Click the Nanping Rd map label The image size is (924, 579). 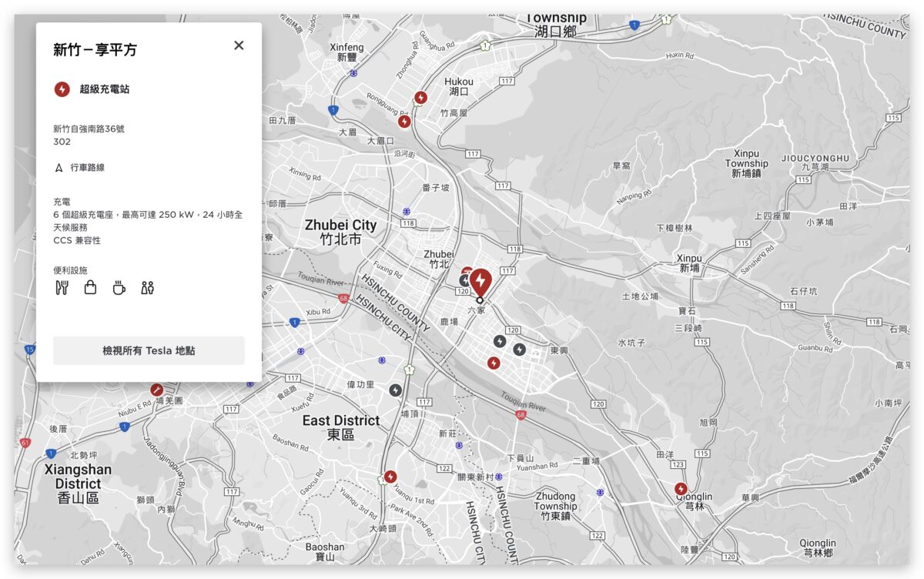pos(634,196)
